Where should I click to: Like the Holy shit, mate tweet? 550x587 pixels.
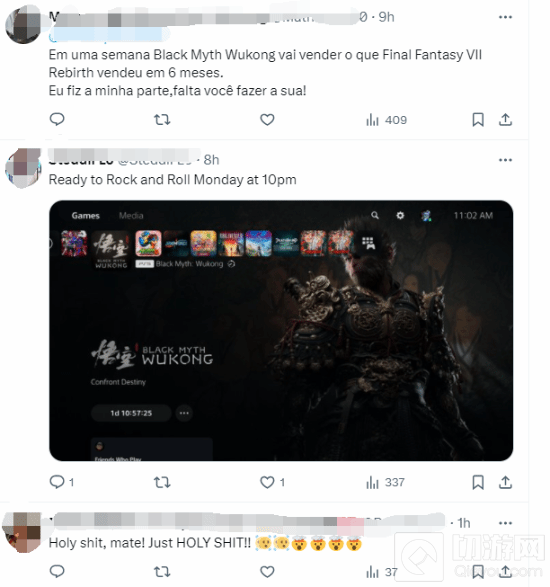pos(267,572)
